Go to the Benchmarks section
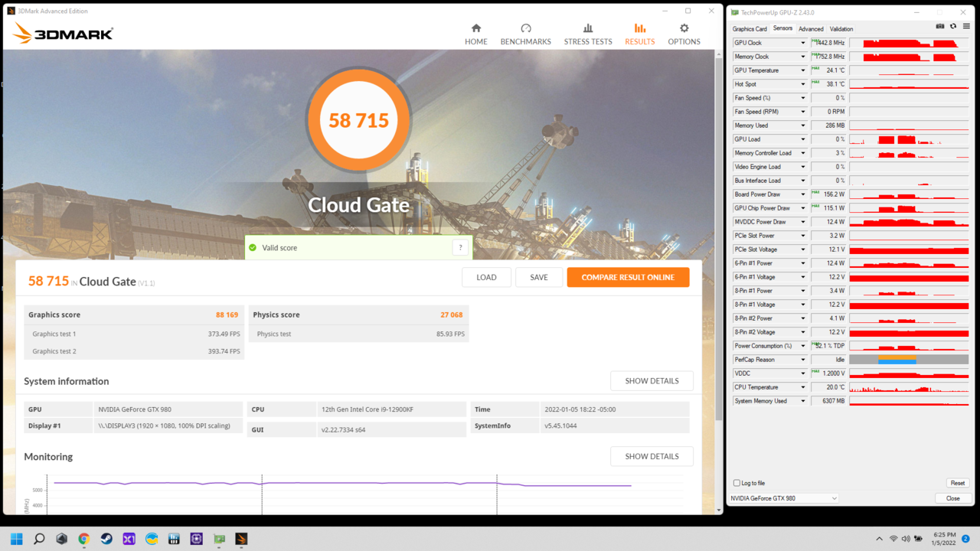This screenshot has width=980, height=551. coord(525,34)
